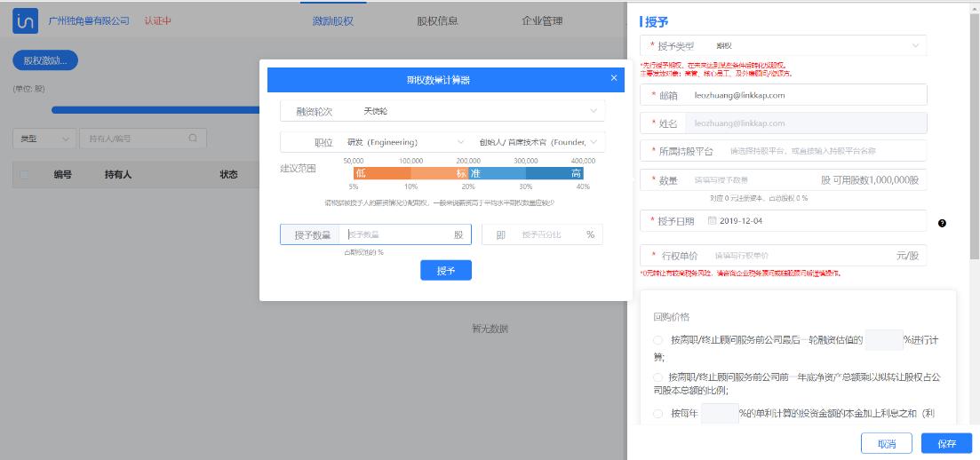The image size is (980, 460).
Task: Expand the founder/CTO role dropdown
Action: [x=538, y=142]
